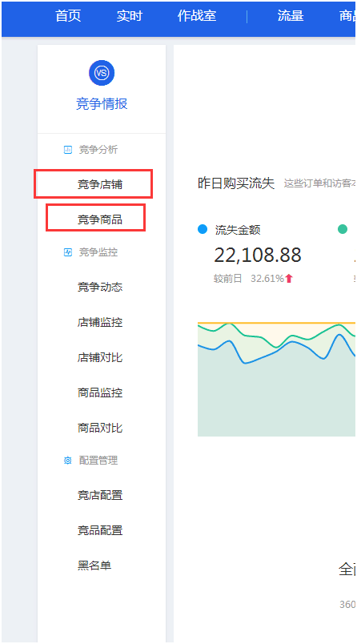Select 竞争商品 in the sidebar
This screenshot has width=357, height=644.
pos(100,219)
